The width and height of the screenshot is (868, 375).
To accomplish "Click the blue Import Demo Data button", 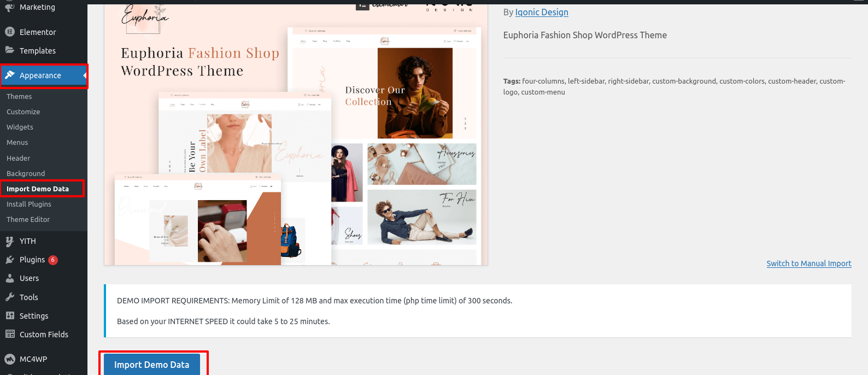I will (x=152, y=364).
